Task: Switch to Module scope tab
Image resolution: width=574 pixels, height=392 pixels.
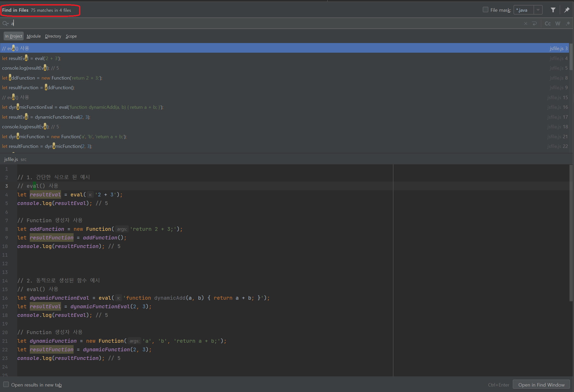Action: click(x=34, y=36)
